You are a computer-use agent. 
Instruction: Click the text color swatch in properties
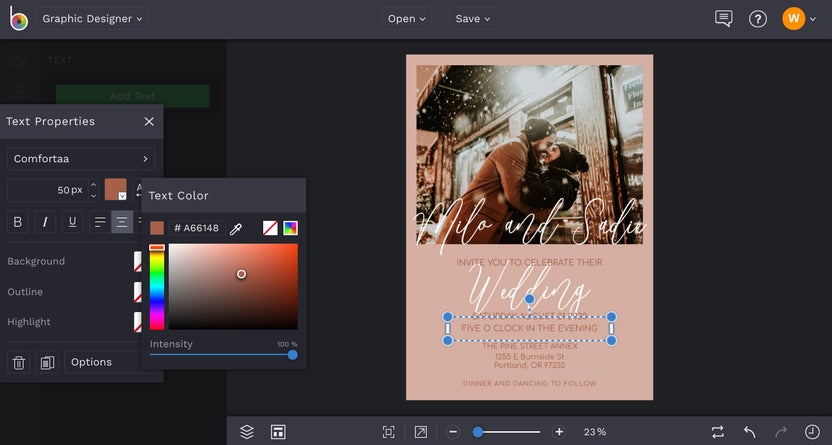pyautogui.click(x=116, y=189)
